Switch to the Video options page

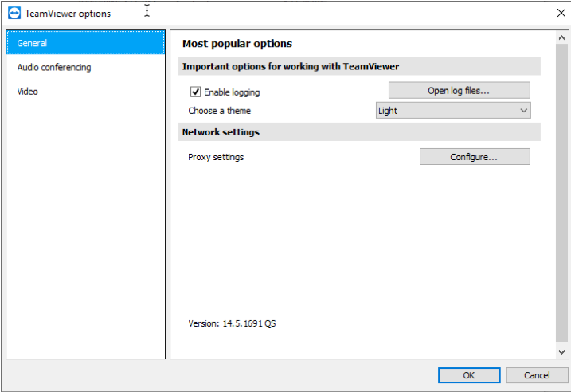(85, 92)
